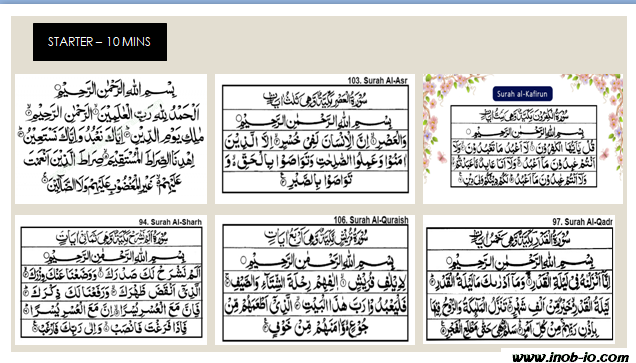Click the '94. Surah Al-Sharh' caption

(x=170, y=222)
